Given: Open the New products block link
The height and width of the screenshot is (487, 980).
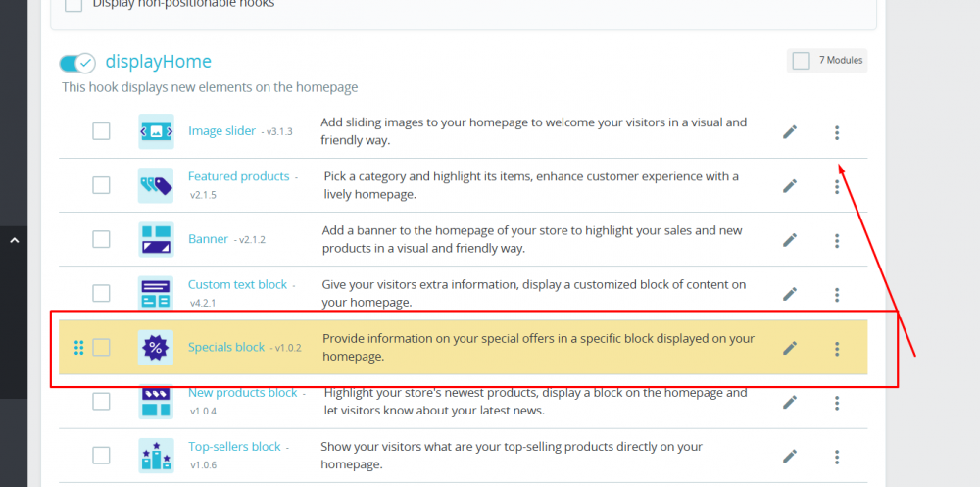Looking at the screenshot, I should tap(242, 393).
